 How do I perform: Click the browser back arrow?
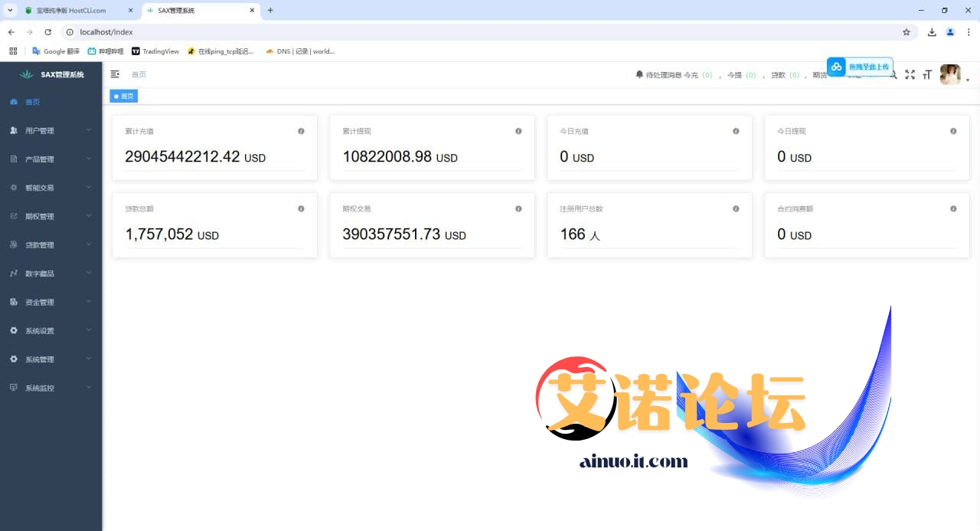click(11, 32)
